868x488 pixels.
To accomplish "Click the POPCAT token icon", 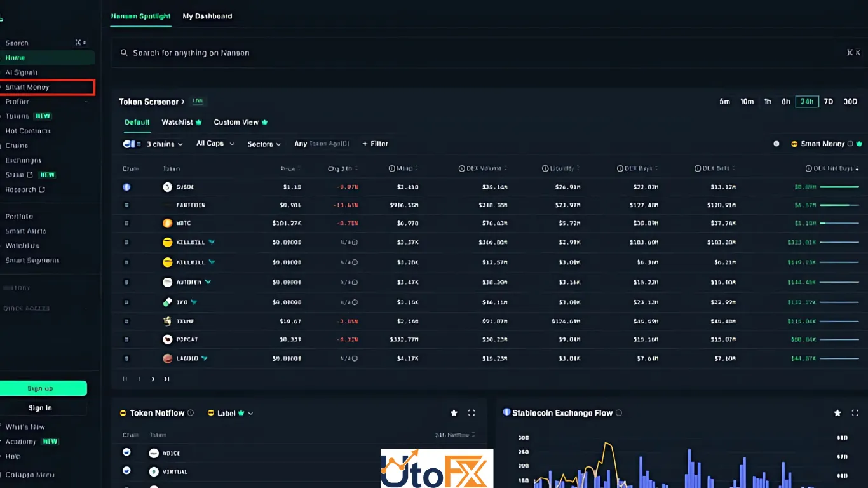I will (x=168, y=339).
